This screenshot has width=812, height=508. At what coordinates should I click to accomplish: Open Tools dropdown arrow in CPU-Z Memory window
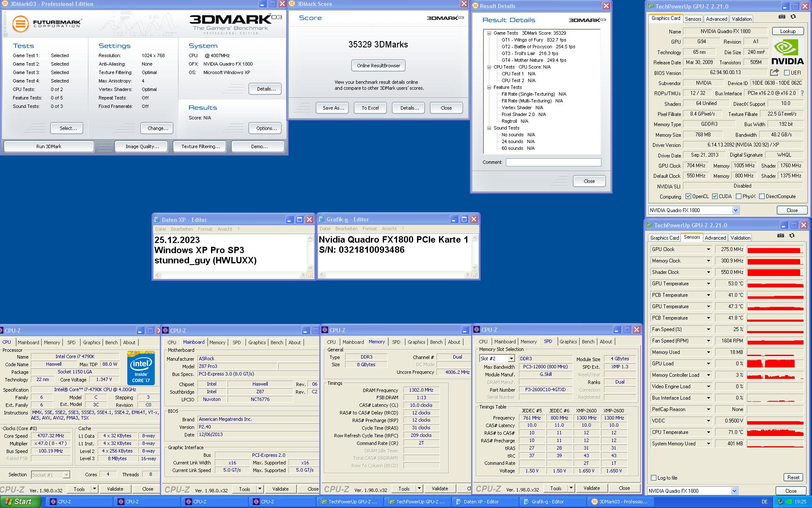point(419,489)
